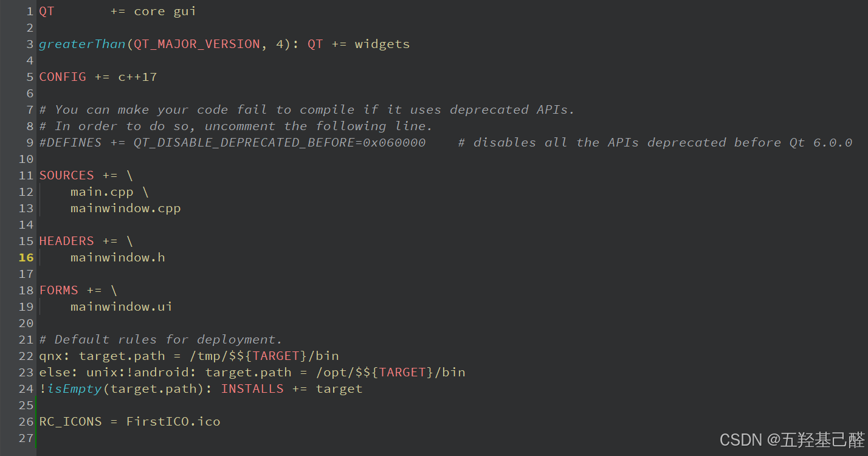868x456 pixels.
Task: Select line number 27 in the gutter
Action: click(26, 438)
